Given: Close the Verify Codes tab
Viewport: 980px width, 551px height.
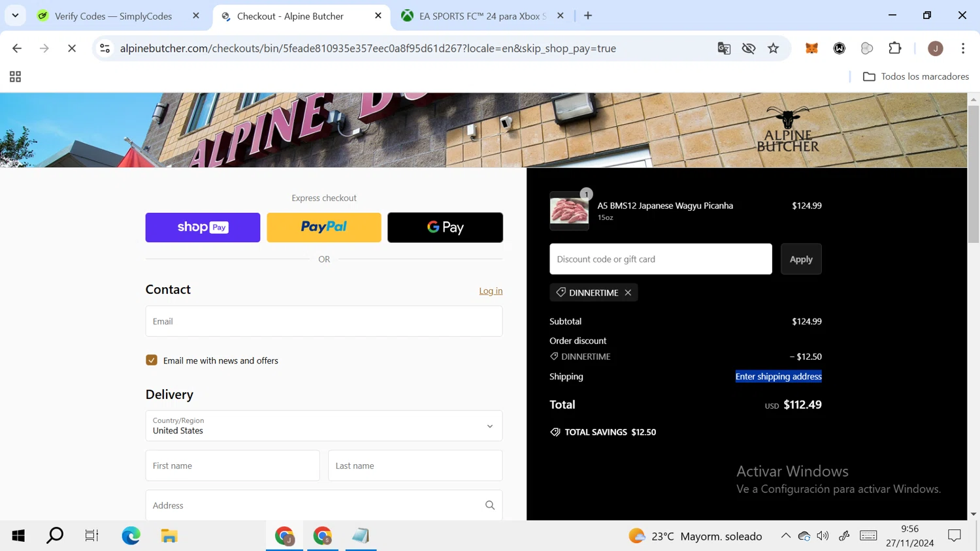Looking at the screenshot, I should (x=196, y=16).
